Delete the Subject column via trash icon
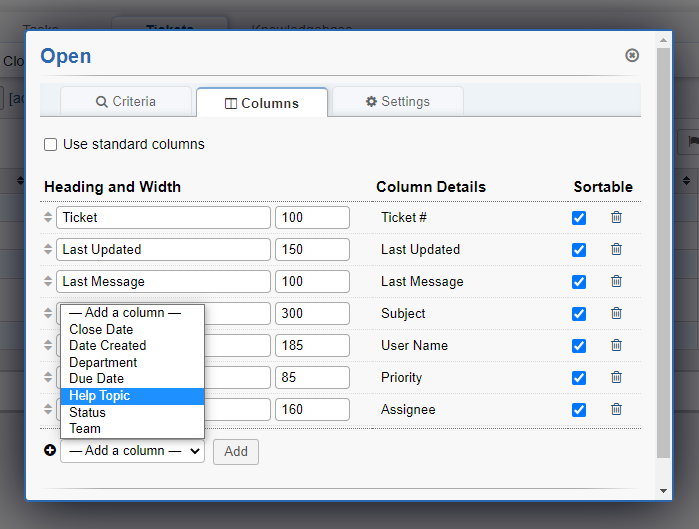 point(616,313)
